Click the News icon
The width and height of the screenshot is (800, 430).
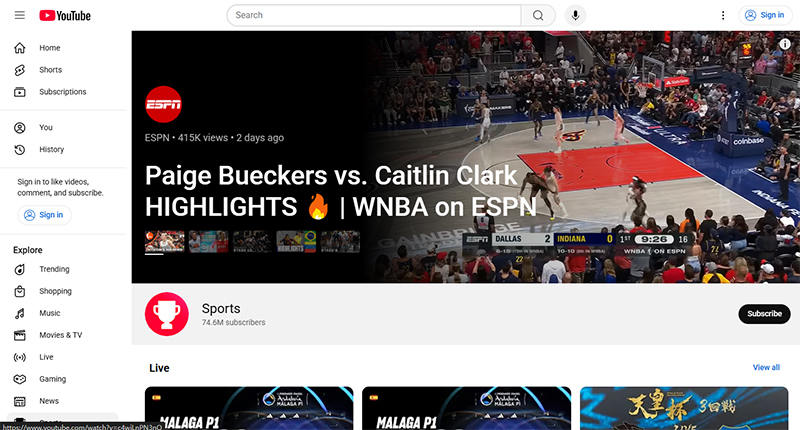tap(19, 401)
